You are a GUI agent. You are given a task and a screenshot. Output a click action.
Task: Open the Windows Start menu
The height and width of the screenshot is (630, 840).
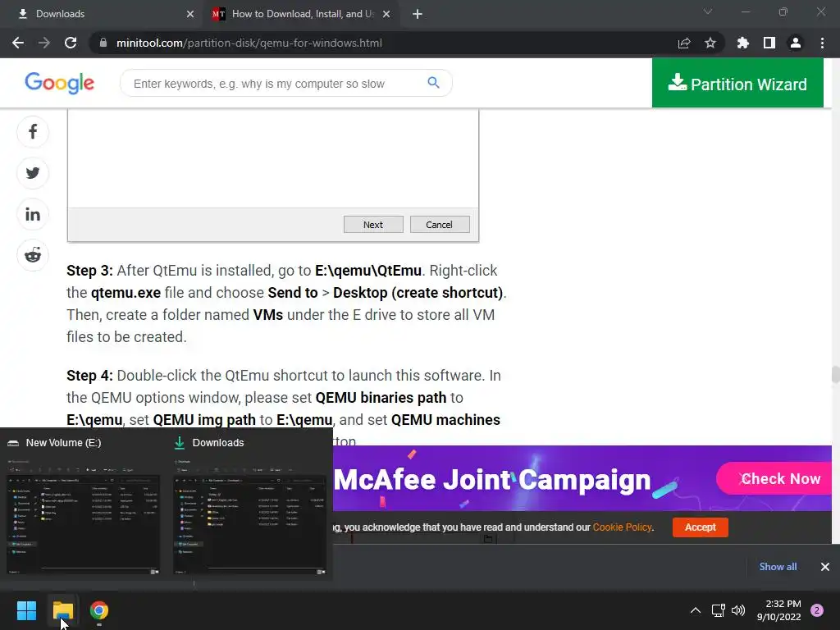click(x=26, y=610)
